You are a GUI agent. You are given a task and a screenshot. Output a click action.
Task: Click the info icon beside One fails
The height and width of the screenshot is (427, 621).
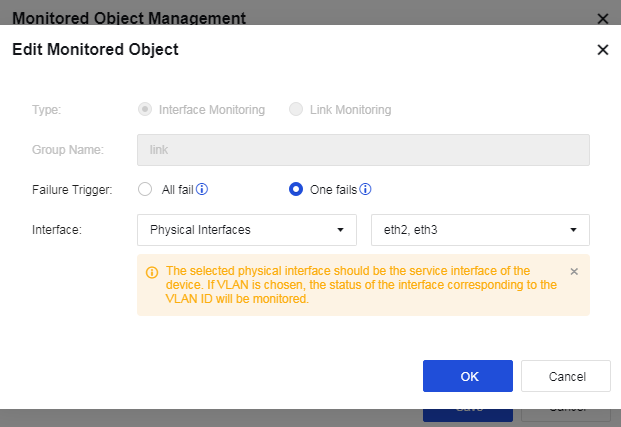click(366, 189)
